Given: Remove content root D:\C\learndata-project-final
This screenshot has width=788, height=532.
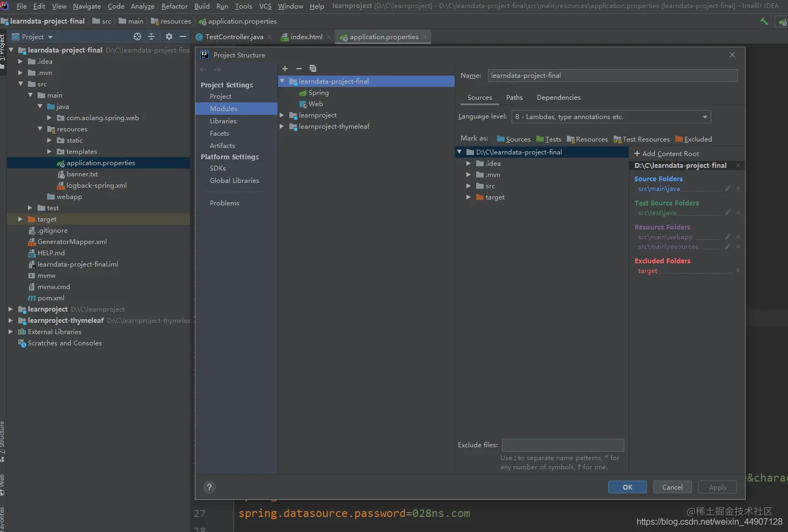Looking at the screenshot, I should pyautogui.click(x=738, y=165).
